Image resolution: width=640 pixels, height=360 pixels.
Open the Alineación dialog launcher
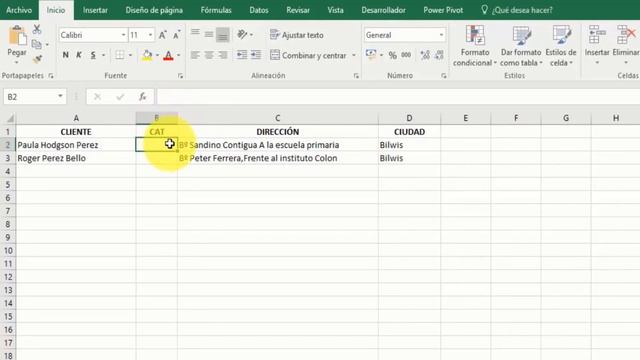356,76
